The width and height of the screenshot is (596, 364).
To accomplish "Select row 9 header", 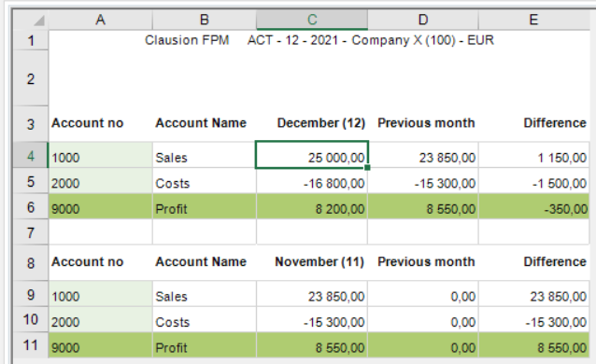I will click(x=31, y=295).
